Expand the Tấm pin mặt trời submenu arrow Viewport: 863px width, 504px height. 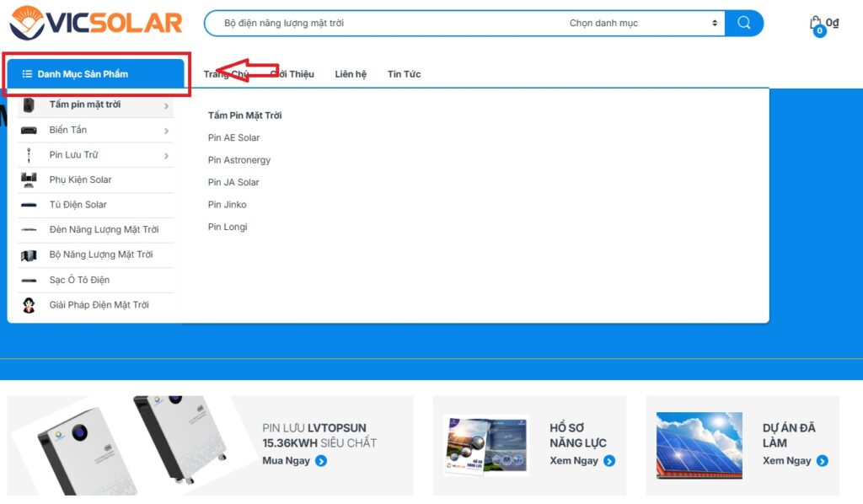[x=166, y=105]
